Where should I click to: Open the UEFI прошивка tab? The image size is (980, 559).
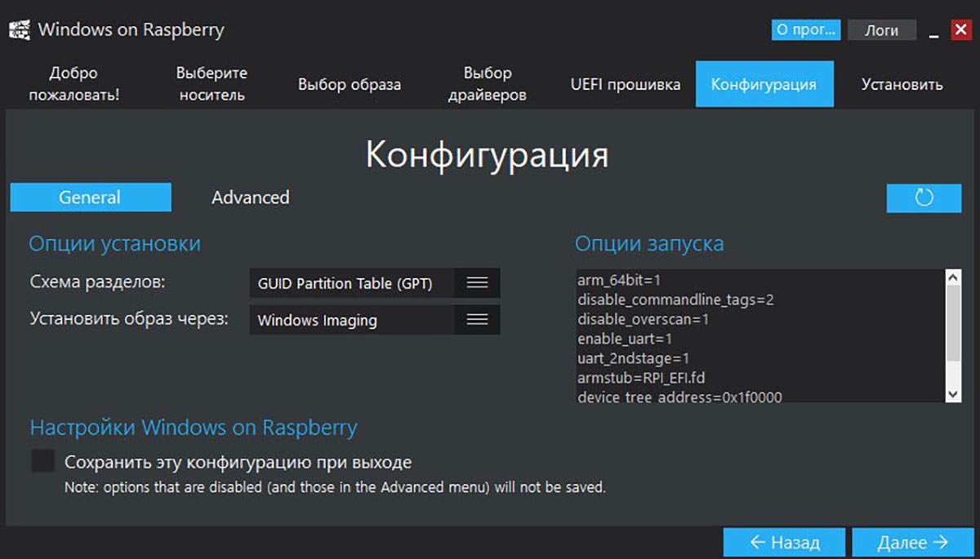626,84
